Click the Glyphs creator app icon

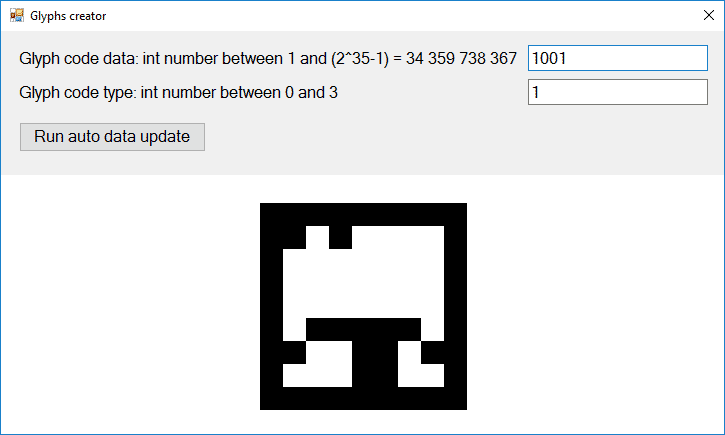[17, 15]
